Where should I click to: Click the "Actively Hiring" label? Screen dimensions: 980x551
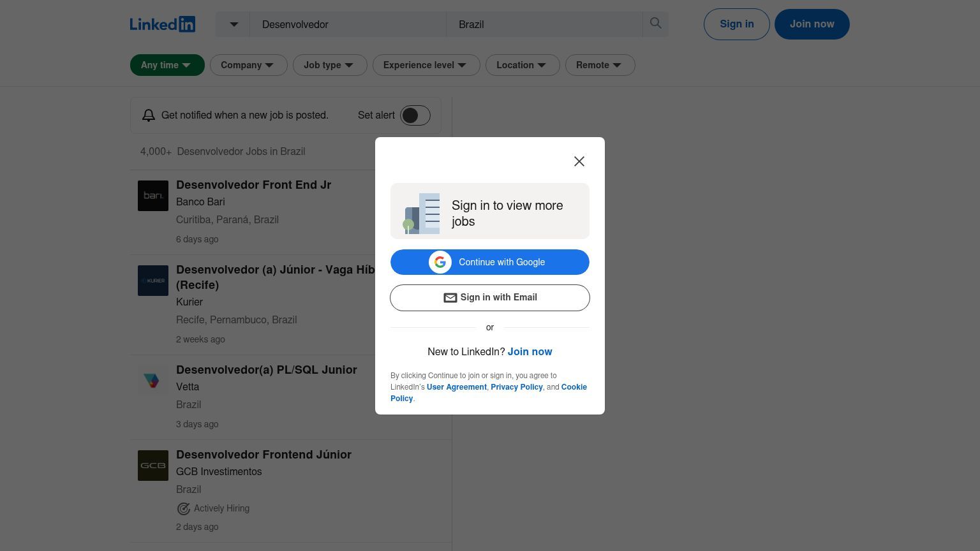[x=222, y=509]
